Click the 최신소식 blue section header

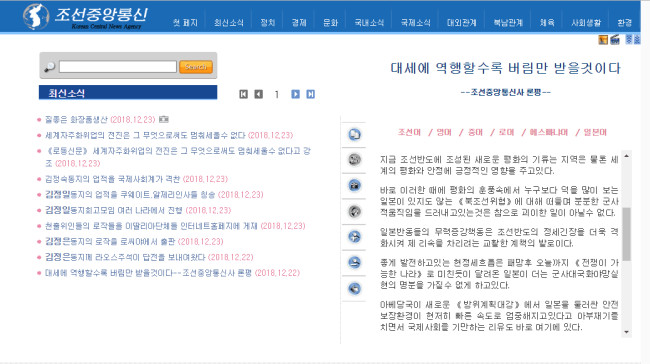(128, 92)
